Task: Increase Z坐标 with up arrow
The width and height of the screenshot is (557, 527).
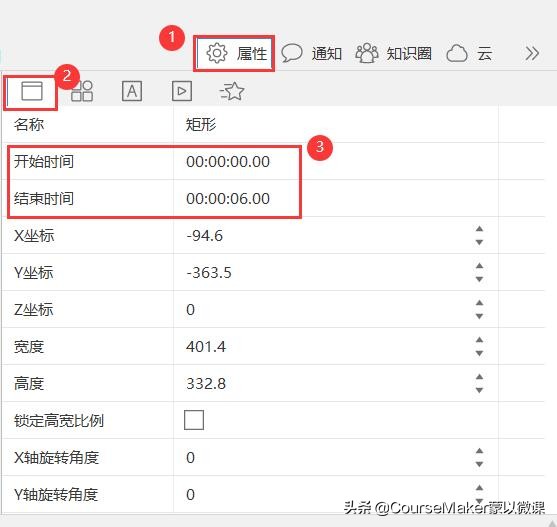Action: click(x=479, y=303)
